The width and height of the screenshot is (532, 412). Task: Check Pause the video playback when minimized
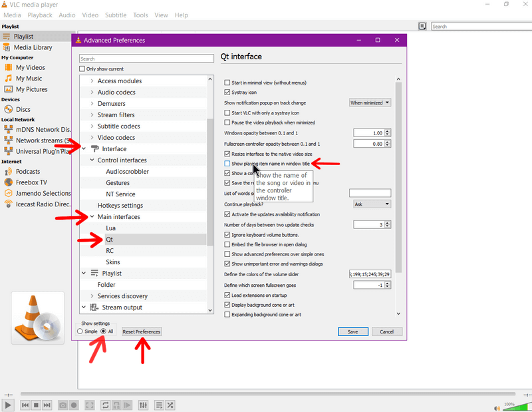(x=227, y=122)
